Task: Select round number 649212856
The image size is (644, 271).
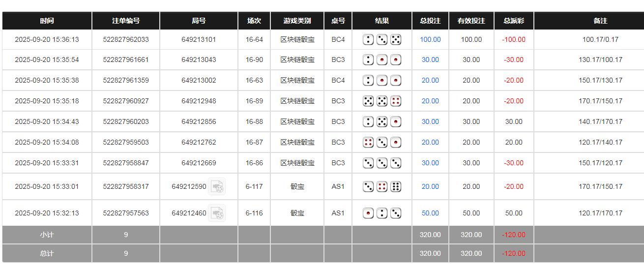Action: coord(199,121)
